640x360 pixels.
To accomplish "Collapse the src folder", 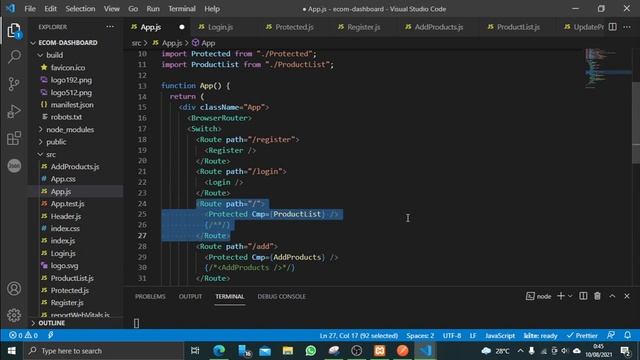I will click(51, 154).
